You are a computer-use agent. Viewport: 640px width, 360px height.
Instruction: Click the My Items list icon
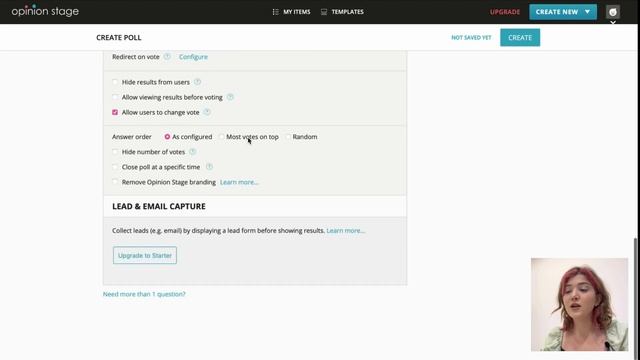[276, 12]
